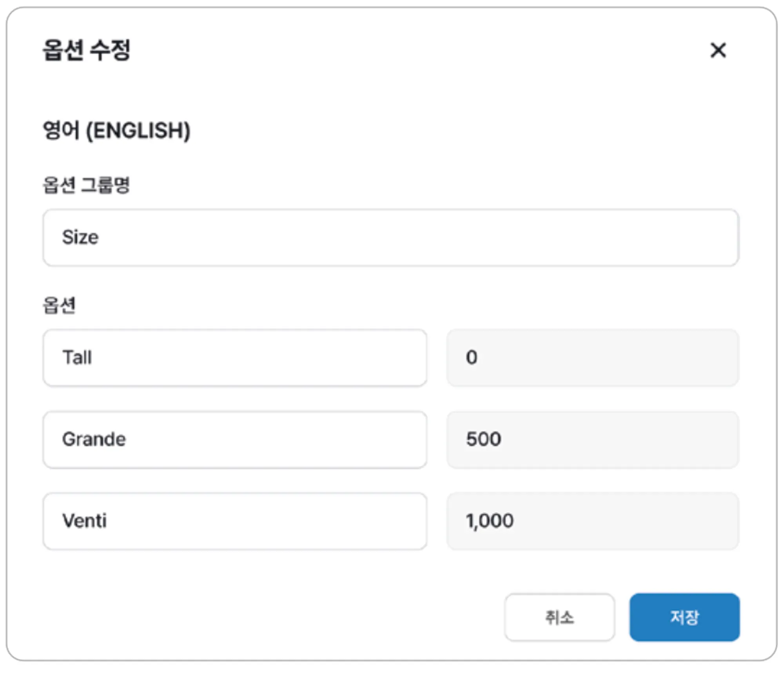The image size is (784, 673).
Task: Focus the Venti option name field
Action: pyautogui.click(x=235, y=521)
